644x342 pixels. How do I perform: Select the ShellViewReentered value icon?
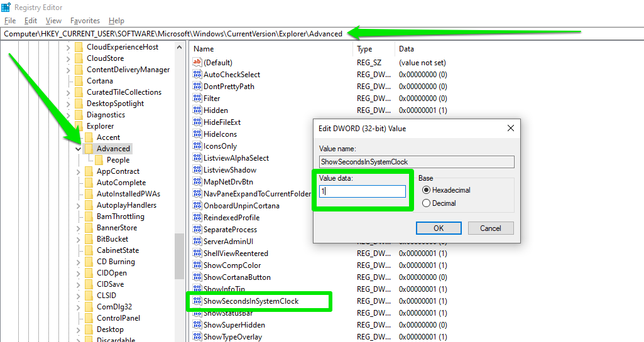(197, 253)
